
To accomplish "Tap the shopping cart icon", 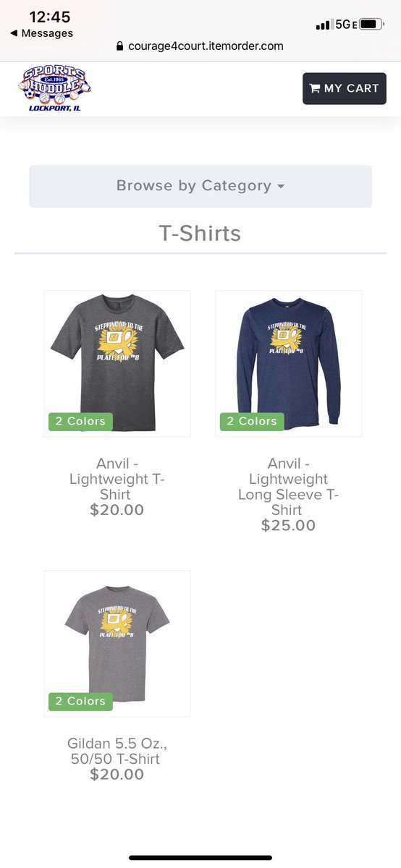I will (315, 88).
